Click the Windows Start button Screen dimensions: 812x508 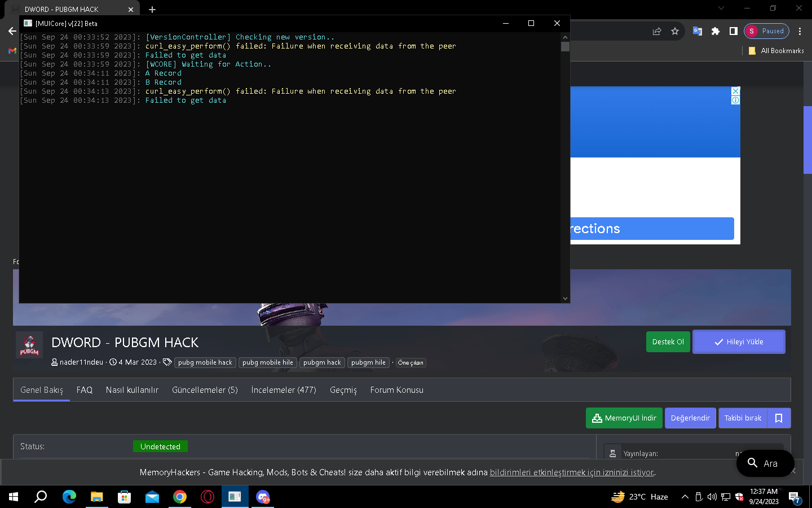[14, 497]
